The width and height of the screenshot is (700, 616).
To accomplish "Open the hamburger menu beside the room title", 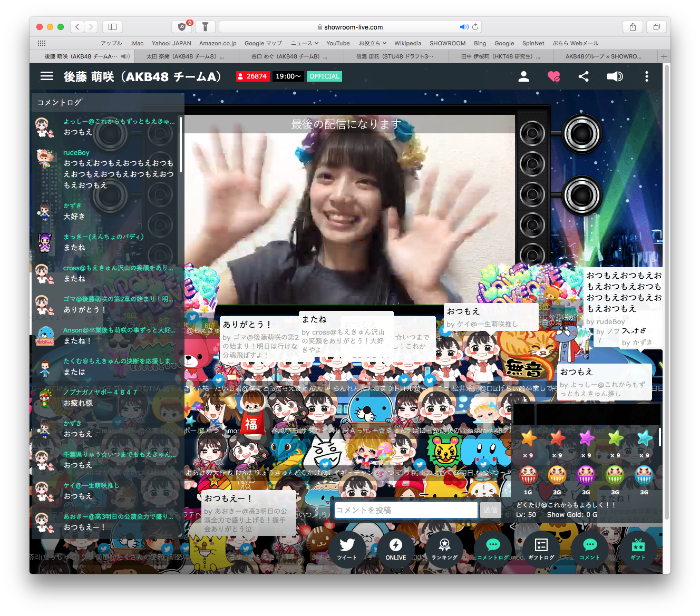I will pyautogui.click(x=47, y=76).
